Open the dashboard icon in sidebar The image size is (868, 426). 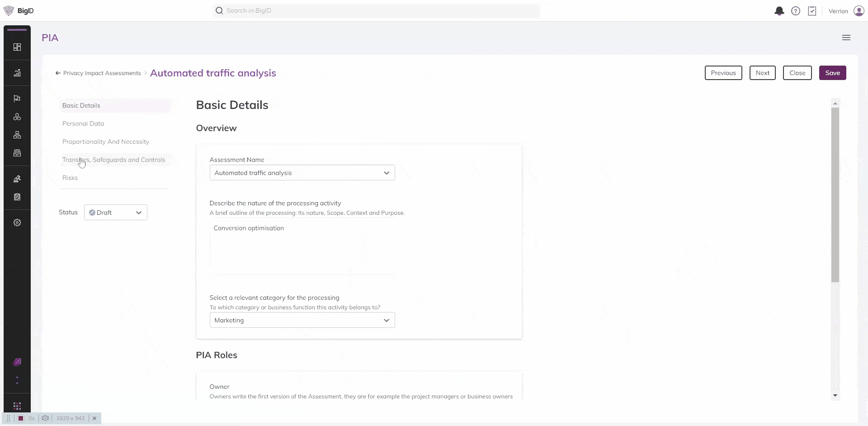pyautogui.click(x=17, y=47)
